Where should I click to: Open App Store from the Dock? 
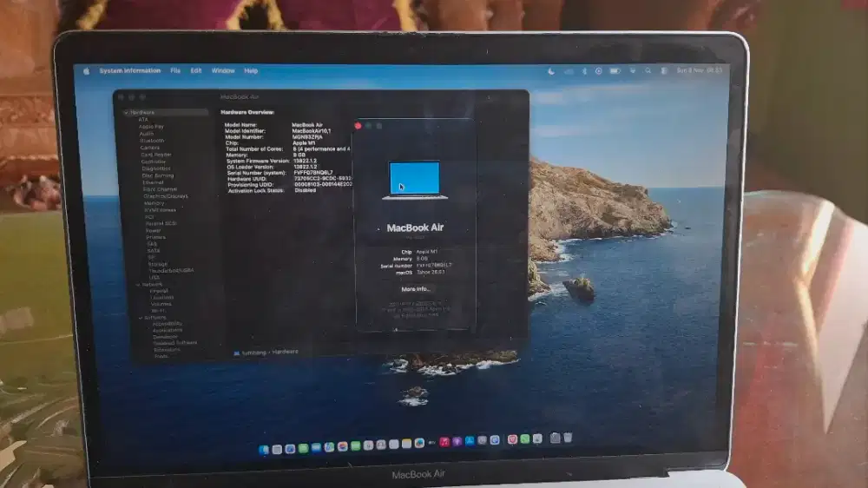point(470,441)
